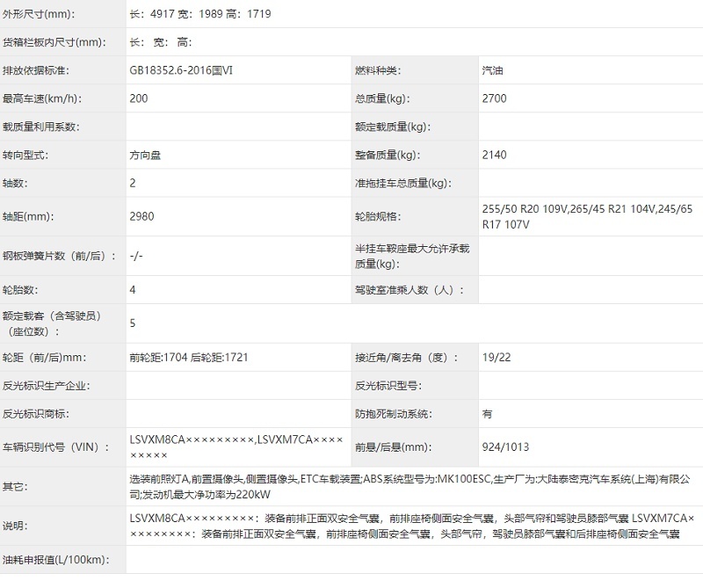Click the 载质量利用系数 label
Viewport: 703px width, 588px height.
[40, 127]
